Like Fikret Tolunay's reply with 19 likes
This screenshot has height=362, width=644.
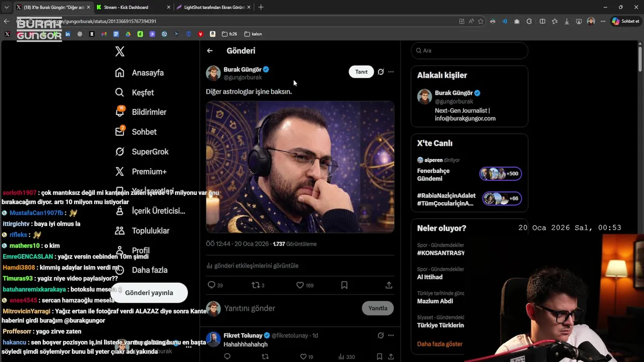303,357
